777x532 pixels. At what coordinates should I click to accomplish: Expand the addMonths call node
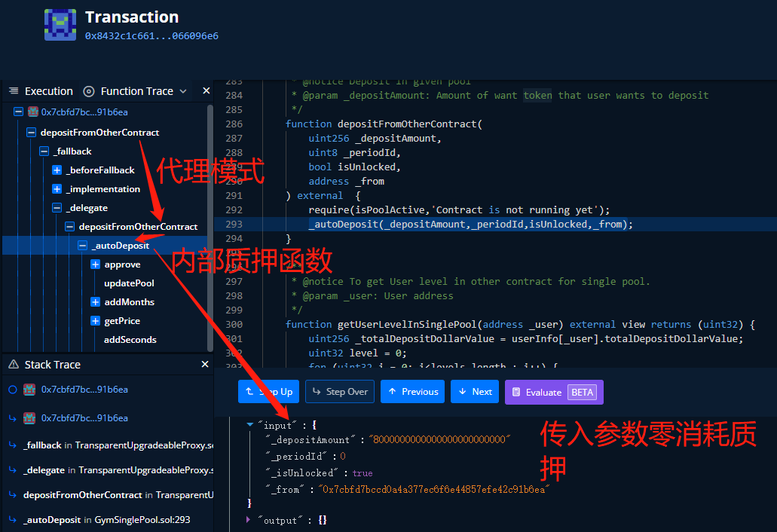(96, 301)
